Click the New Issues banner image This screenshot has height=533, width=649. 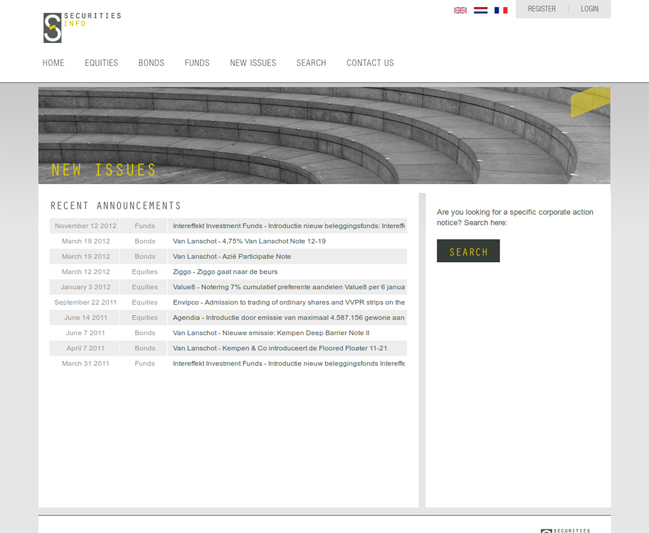[324, 135]
